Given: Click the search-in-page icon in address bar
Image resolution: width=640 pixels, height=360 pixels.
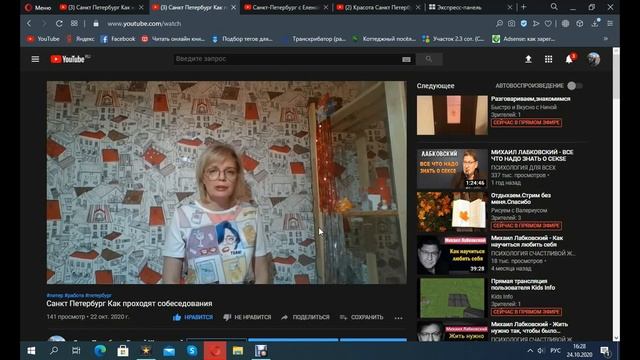Looking at the screenshot, I should click(499, 24).
